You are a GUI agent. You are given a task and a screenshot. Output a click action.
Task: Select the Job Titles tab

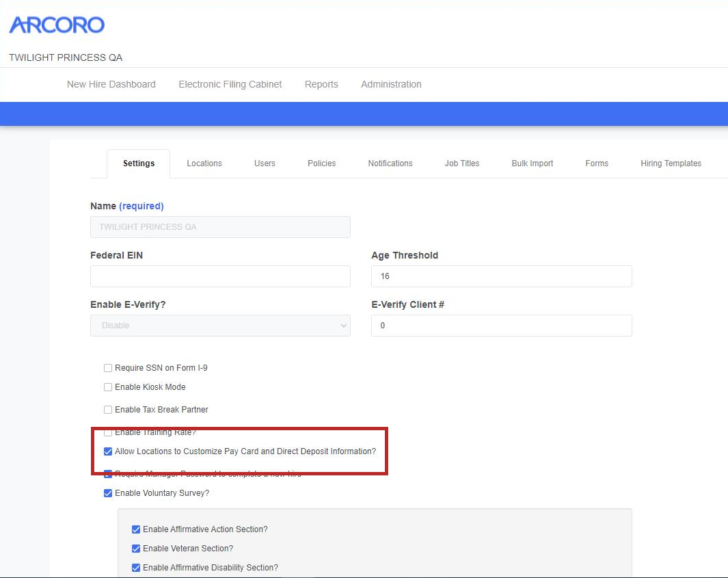pyautogui.click(x=462, y=163)
